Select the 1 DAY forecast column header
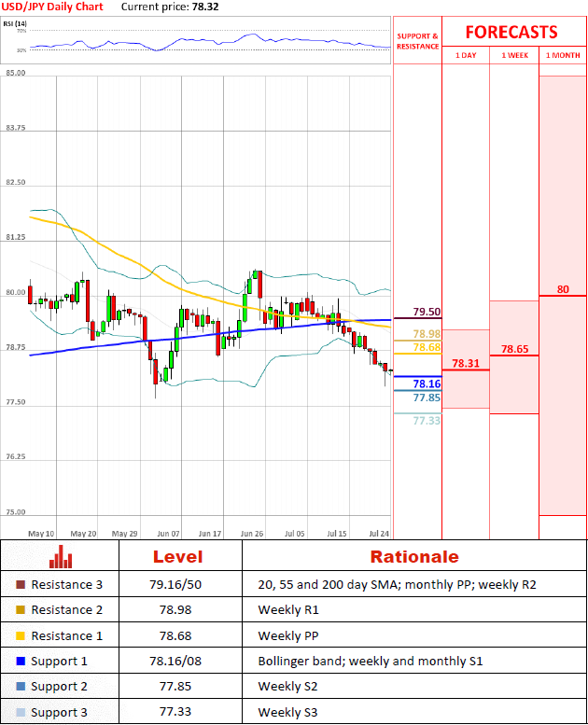The image size is (588, 725). (465, 56)
